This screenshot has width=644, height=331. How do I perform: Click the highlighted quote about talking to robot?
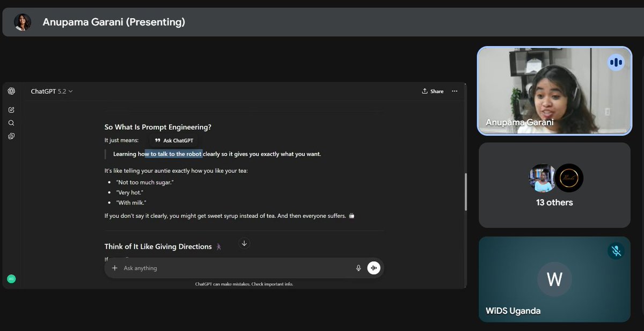pos(217,154)
